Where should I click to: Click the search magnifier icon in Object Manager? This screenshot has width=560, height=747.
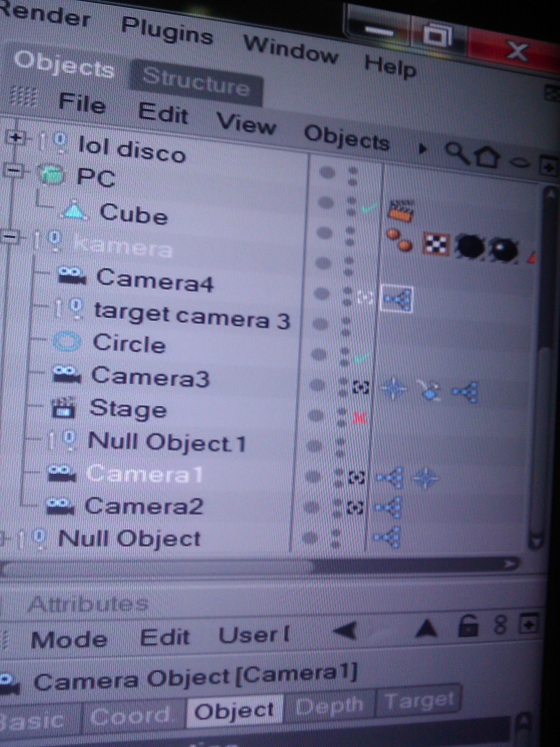tap(457, 153)
